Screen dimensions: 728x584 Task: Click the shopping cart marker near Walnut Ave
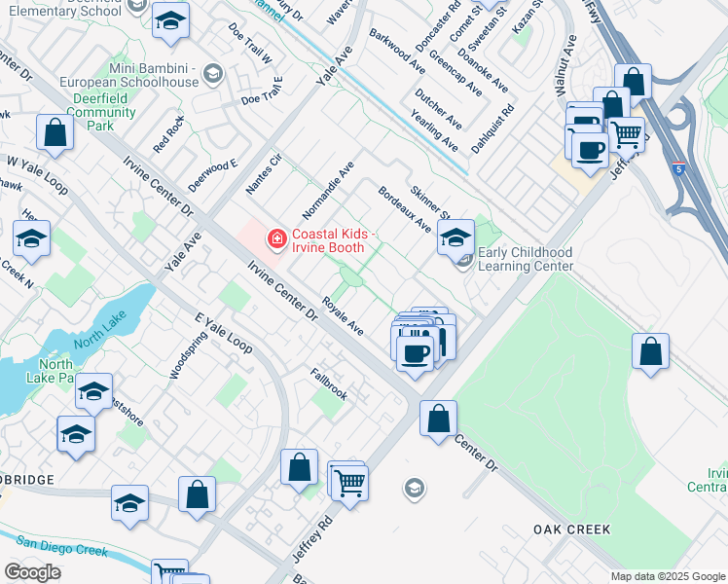pyautogui.click(x=627, y=136)
